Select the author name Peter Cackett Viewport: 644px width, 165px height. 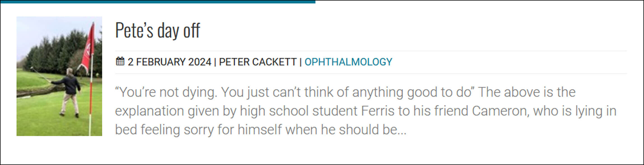click(258, 62)
